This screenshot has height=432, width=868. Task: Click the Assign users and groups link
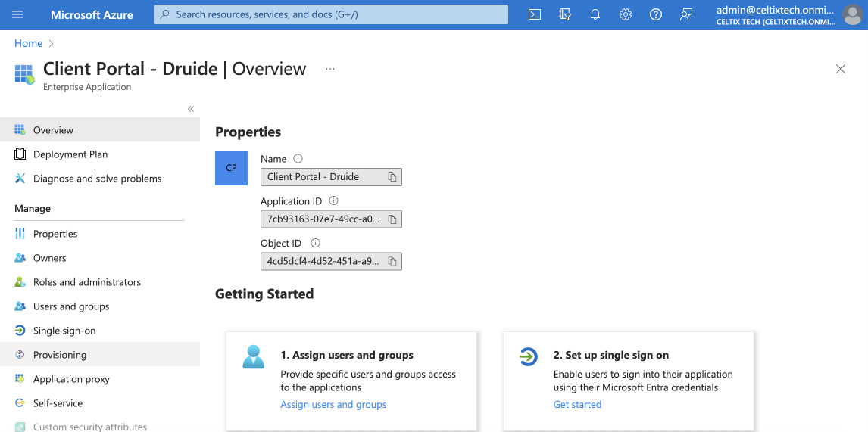333,405
